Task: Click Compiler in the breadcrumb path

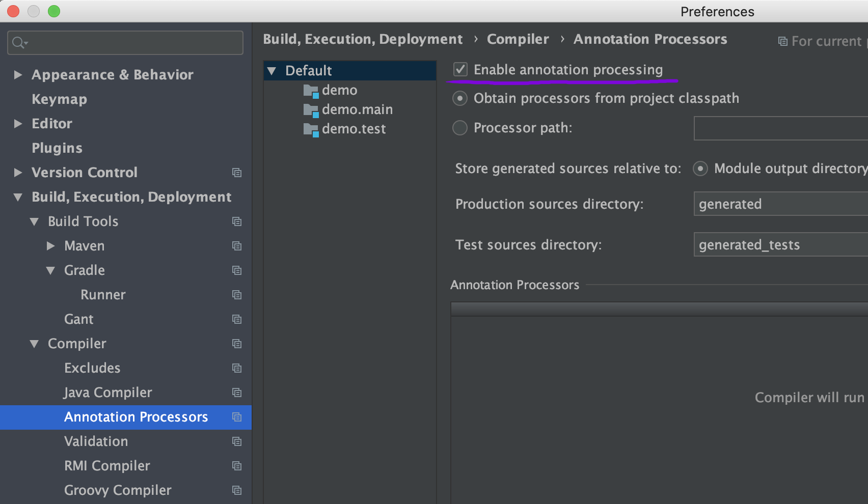Action: click(518, 39)
